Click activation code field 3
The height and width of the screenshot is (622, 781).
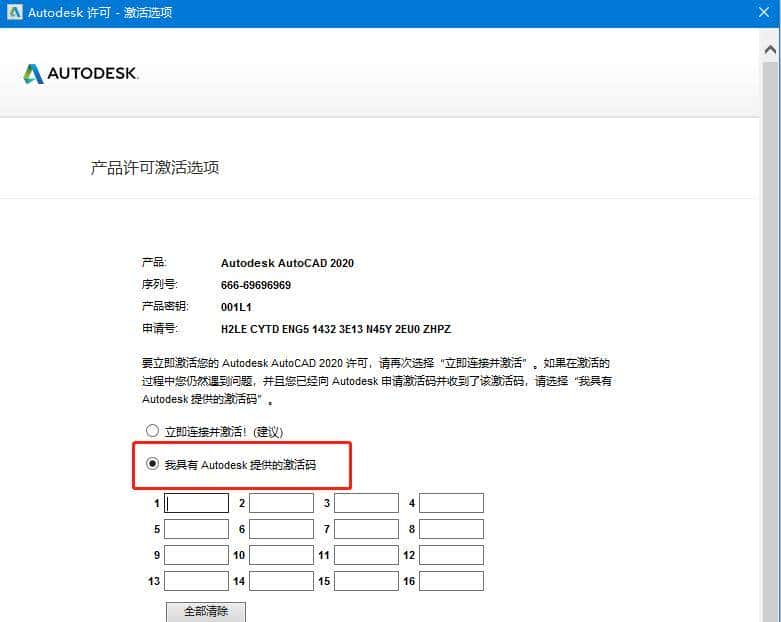pos(366,503)
